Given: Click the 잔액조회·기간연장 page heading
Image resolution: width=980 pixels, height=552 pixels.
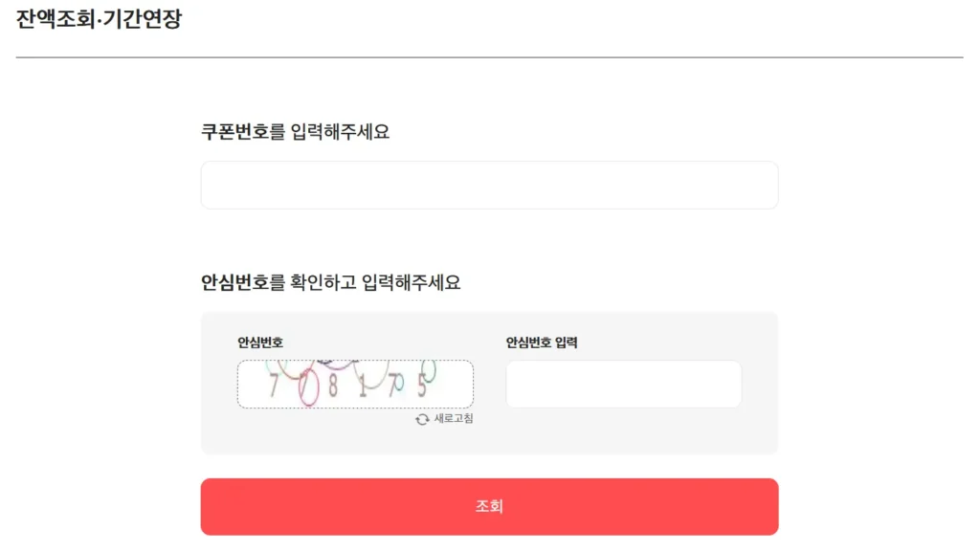Looking at the screenshot, I should [97, 17].
